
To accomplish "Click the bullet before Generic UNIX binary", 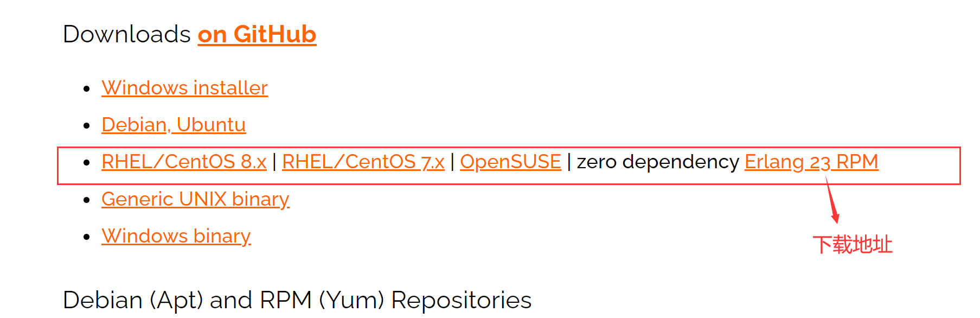I will click(x=86, y=200).
